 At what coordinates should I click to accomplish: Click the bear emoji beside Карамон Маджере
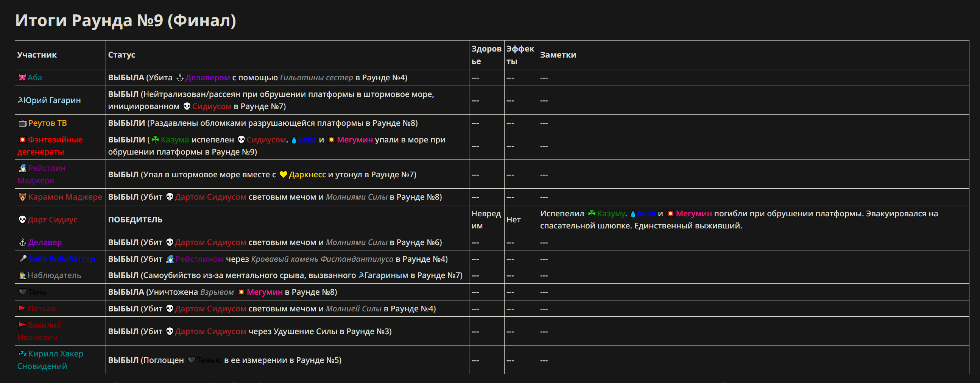(x=22, y=197)
